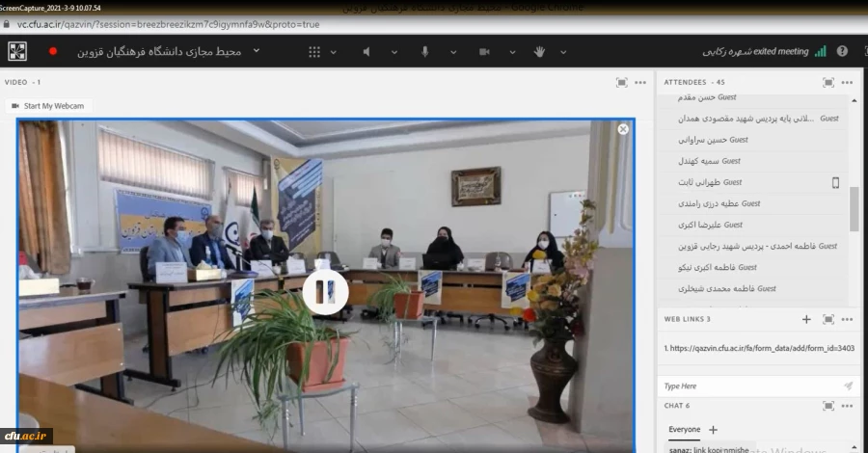Open the Attendees pod options menu
The height and width of the screenshot is (453, 868).
click(848, 83)
